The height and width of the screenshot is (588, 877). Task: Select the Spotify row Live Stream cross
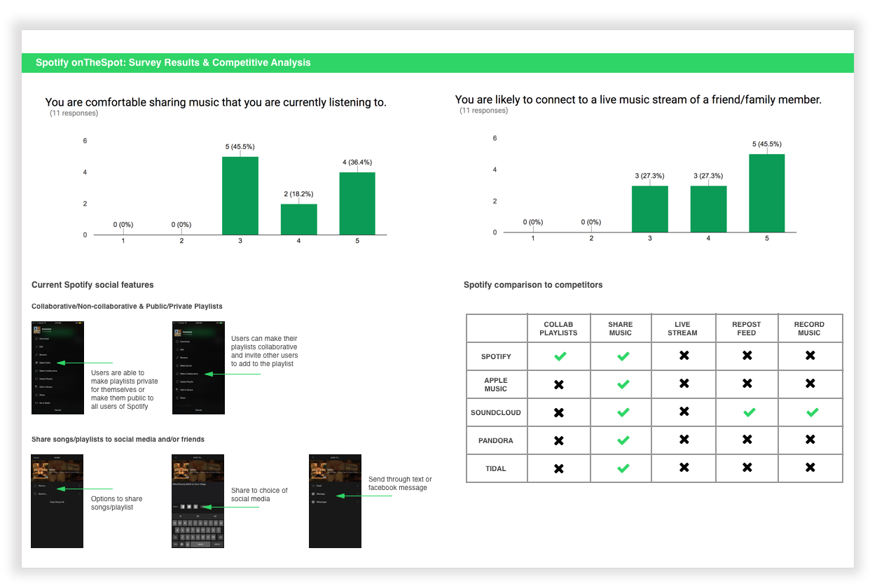coord(684,356)
